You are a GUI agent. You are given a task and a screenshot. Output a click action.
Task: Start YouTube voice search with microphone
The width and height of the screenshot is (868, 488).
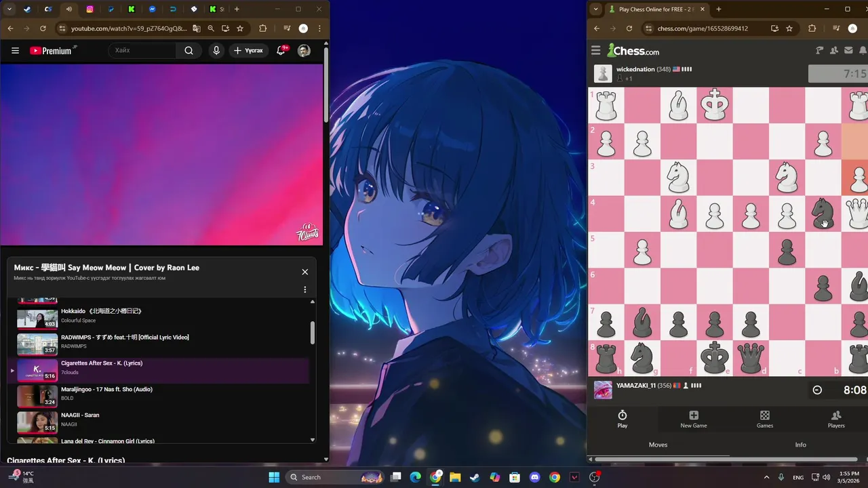click(x=216, y=50)
